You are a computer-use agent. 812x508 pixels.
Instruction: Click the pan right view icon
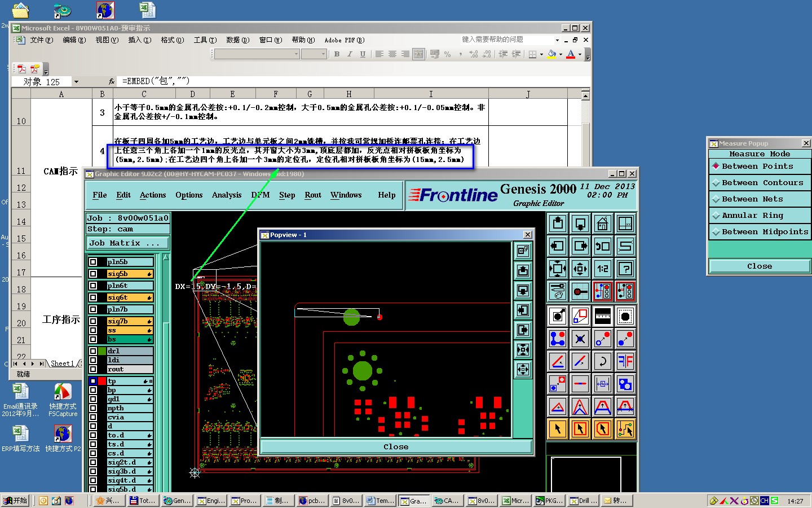[580, 246]
